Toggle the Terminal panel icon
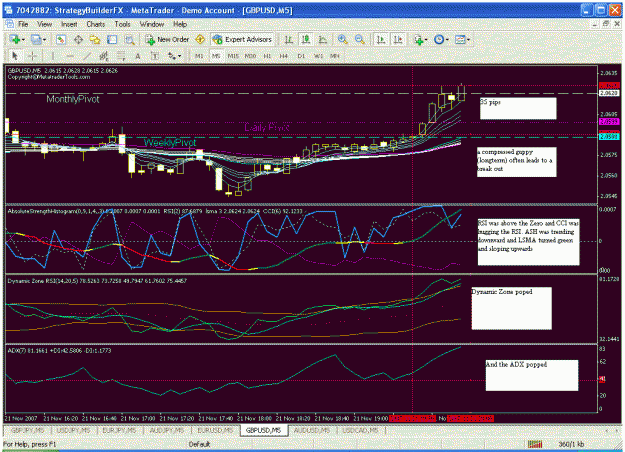625x452 pixels. 112,39
